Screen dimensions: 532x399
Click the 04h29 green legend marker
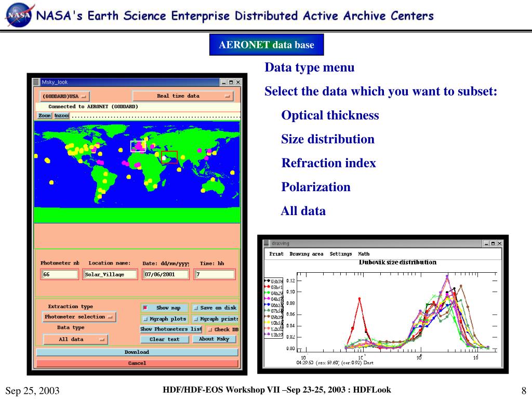(x=267, y=293)
